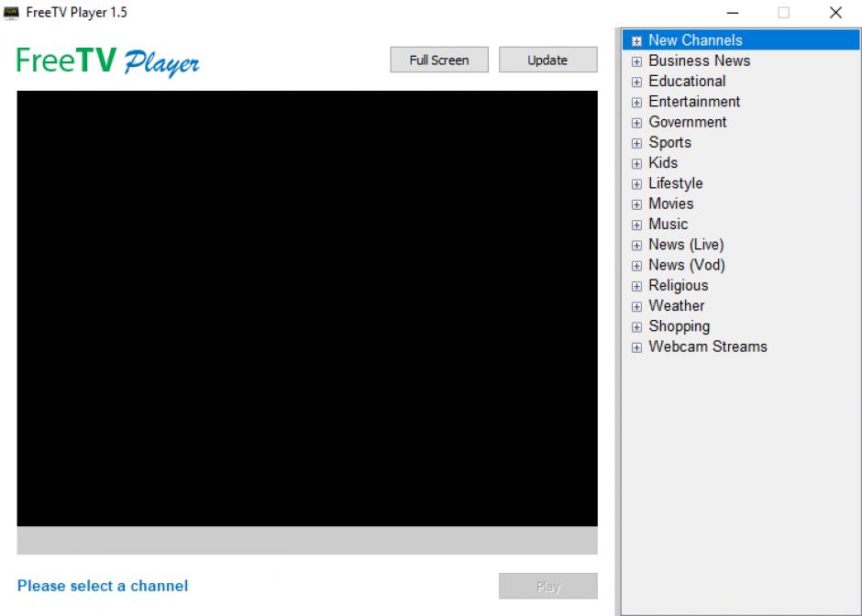Open Full Screen mode
The image size is (862, 616).
coord(438,60)
